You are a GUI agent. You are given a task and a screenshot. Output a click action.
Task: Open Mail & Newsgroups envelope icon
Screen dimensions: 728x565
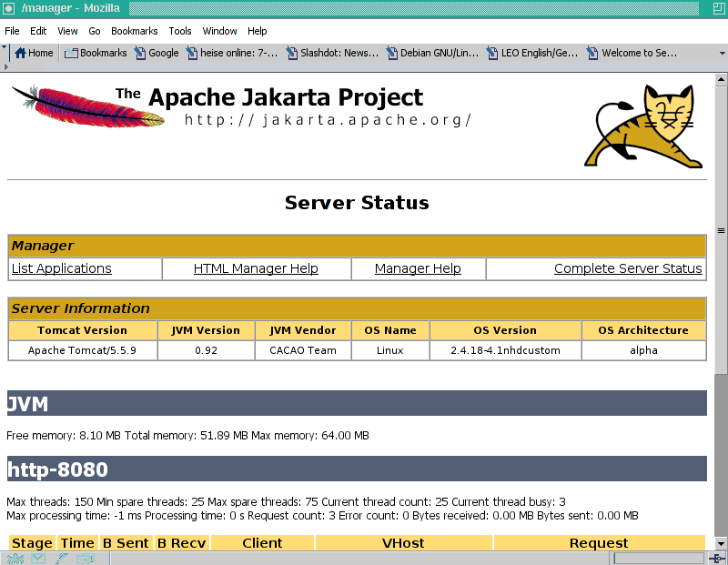click(38, 559)
